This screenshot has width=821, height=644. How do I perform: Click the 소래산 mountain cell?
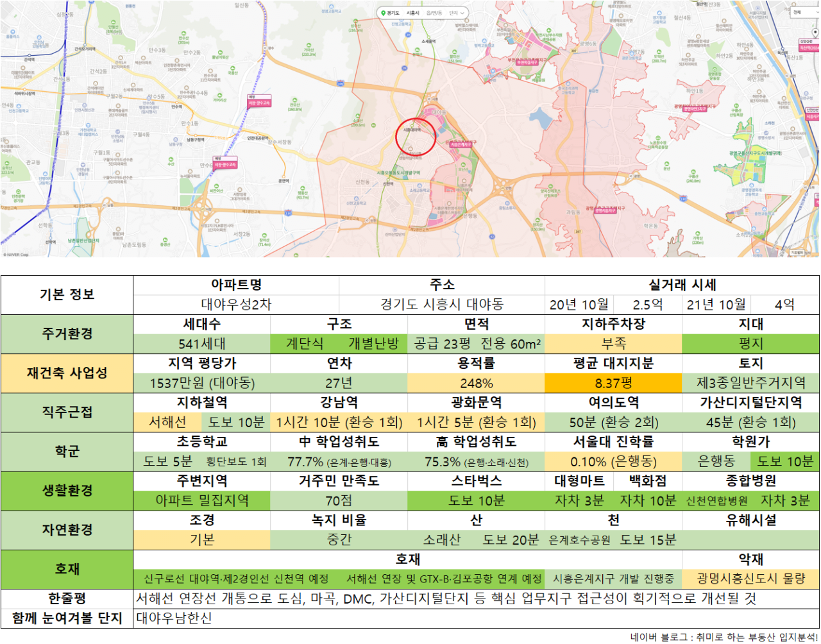pyautogui.click(x=442, y=540)
